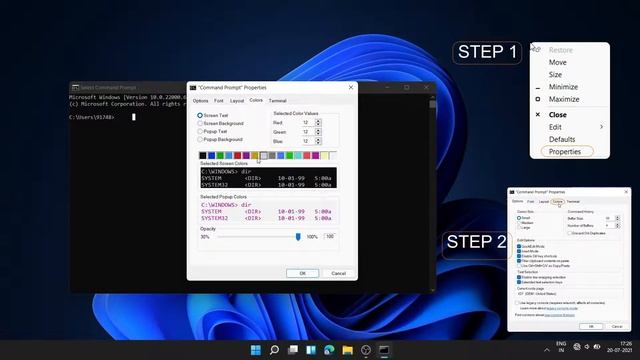Screen dimensions: 640x360
Task: Choose Properties in the Step 1 menu
Action: pyautogui.click(x=564, y=151)
